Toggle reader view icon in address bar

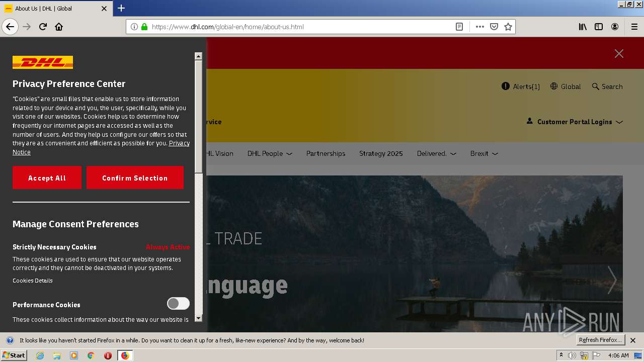tap(459, 27)
